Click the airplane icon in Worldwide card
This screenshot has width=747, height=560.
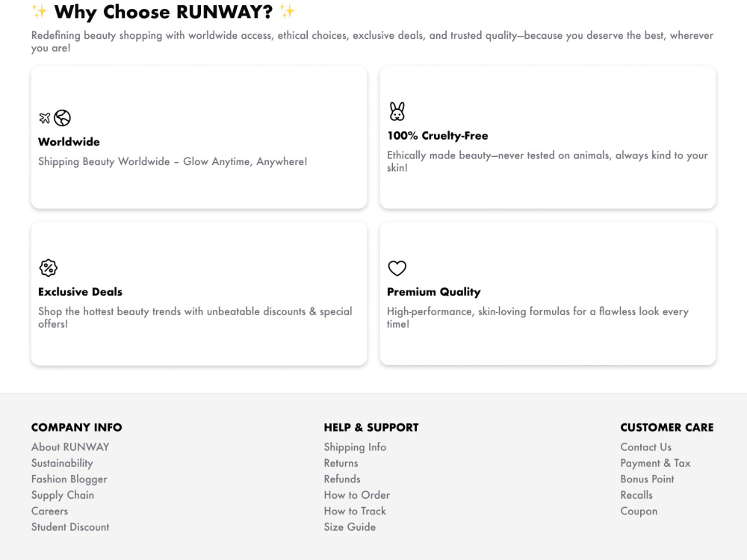pyautogui.click(x=45, y=118)
